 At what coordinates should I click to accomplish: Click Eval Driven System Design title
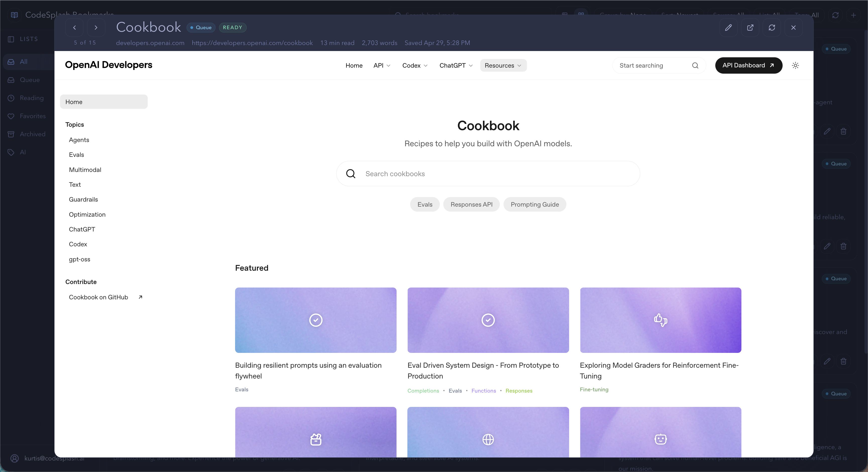pyautogui.click(x=483, y=370)
